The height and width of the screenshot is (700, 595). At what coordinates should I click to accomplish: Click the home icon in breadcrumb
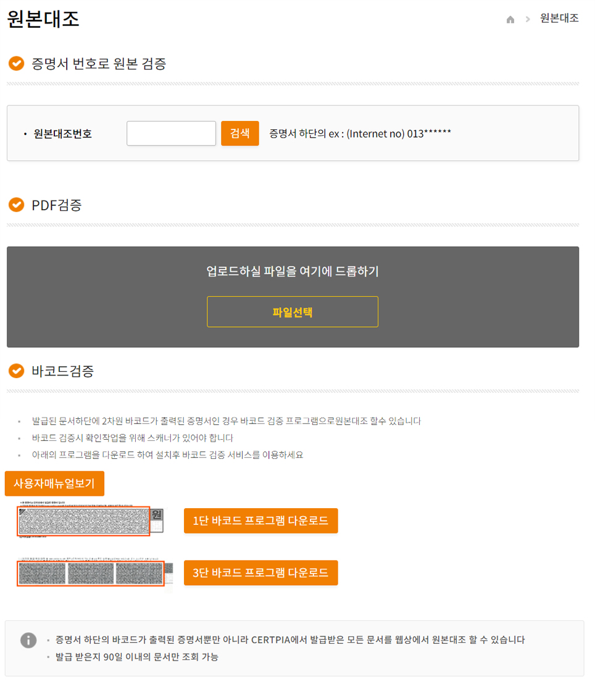(510, 19)
